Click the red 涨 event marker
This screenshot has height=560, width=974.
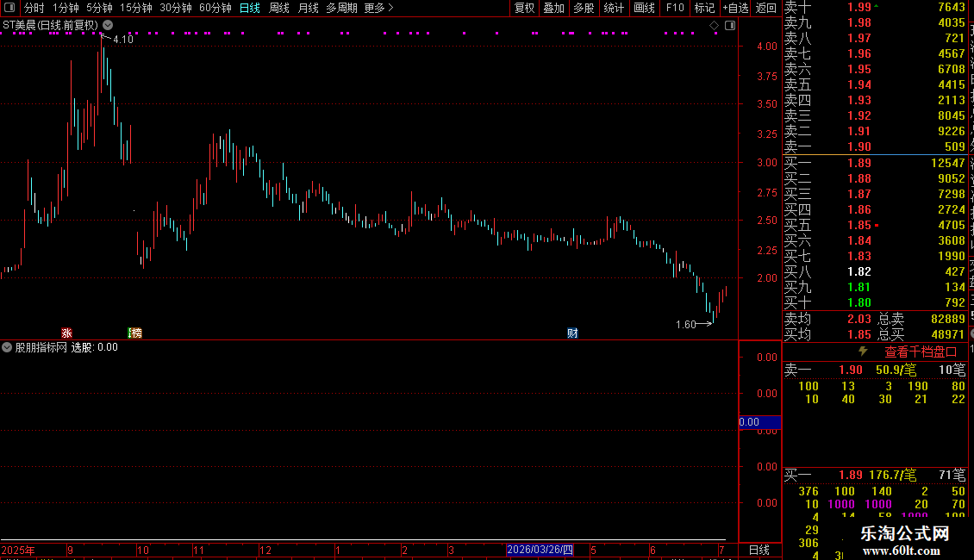click(66, 333)
